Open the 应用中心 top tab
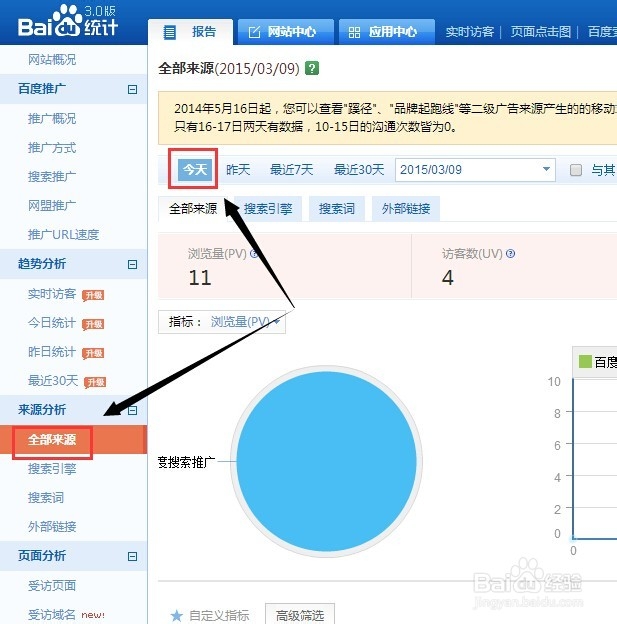Screen dimensions: 617x624 (x=387, y=32)
